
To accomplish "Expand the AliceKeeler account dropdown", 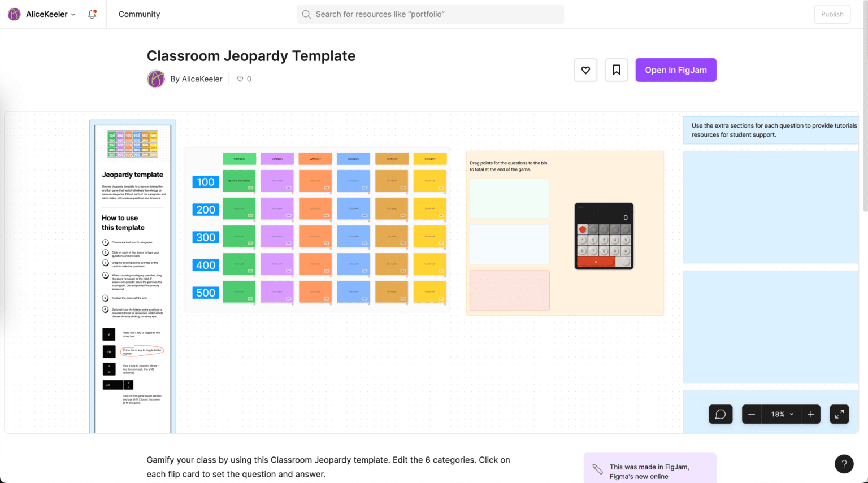I will click(74, 14).
